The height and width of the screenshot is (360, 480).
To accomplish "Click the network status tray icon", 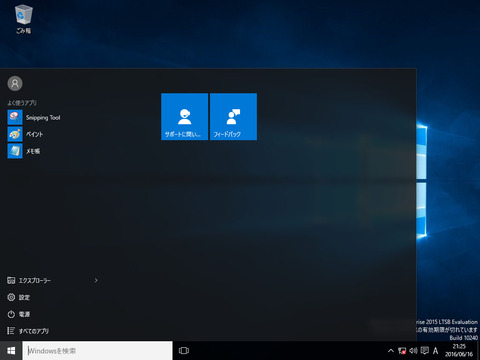I will click(x=402, y=351).
